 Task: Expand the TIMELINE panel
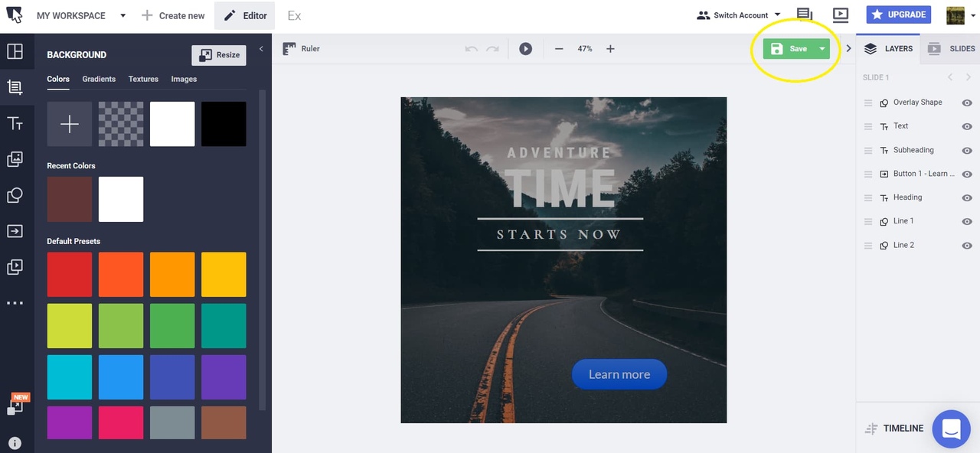(x=893, y=429)
